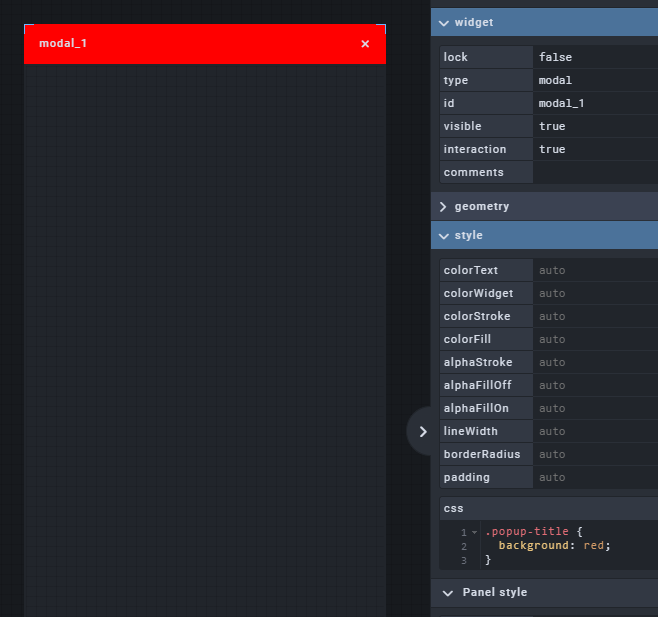
Task: Click the alphaFillOn property label
Action: click(486, 408)
